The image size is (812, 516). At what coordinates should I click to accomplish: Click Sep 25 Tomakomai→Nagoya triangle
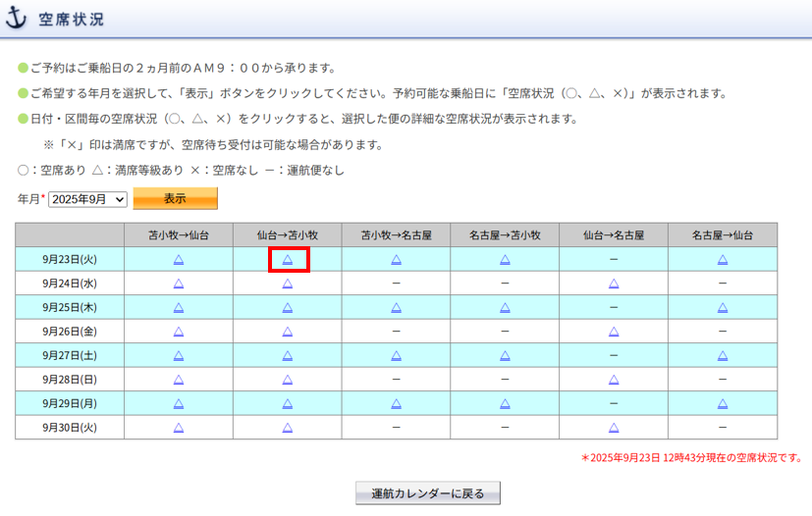coord(396,307)
